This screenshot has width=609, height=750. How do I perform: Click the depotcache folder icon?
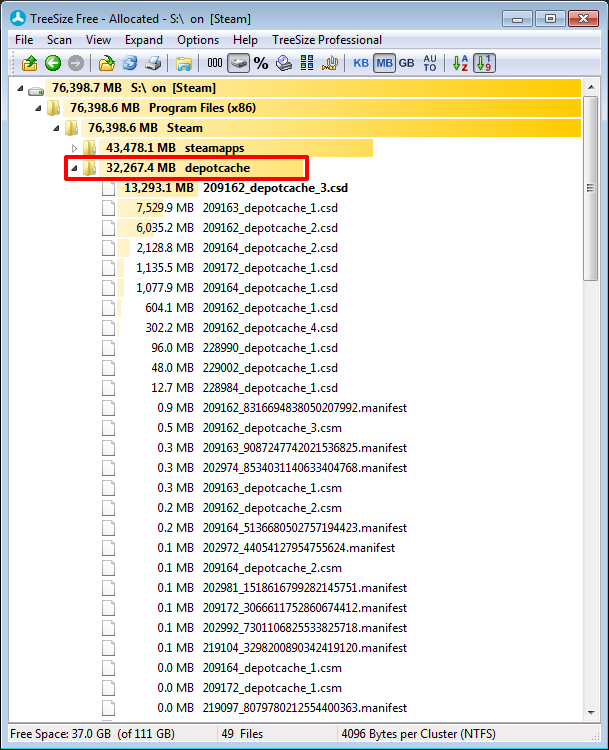click(x=89, y=168)
